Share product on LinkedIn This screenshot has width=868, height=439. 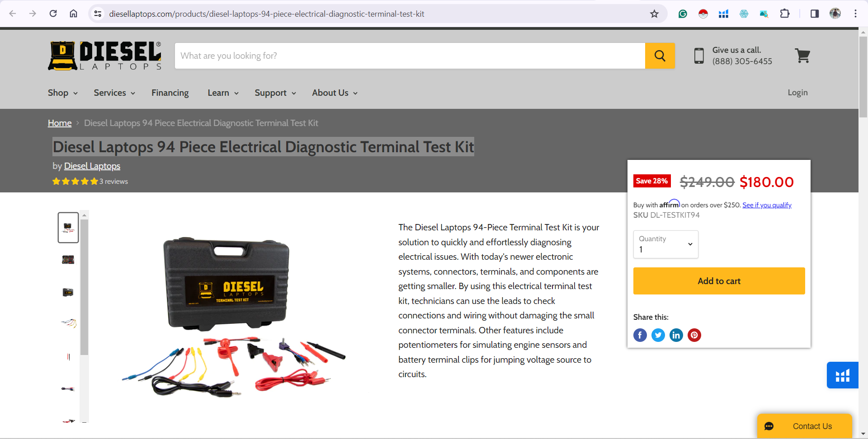[x=676, y=335]
